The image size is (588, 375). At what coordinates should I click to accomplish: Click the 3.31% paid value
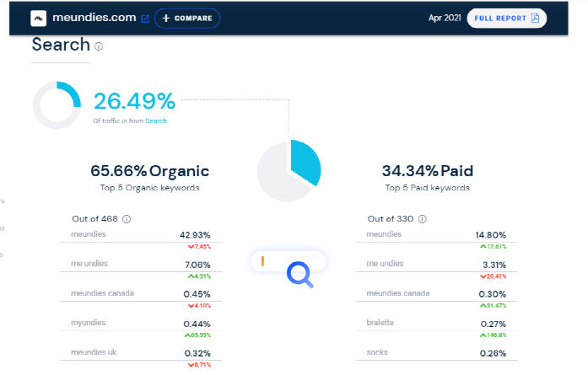[x=494, y=265]
